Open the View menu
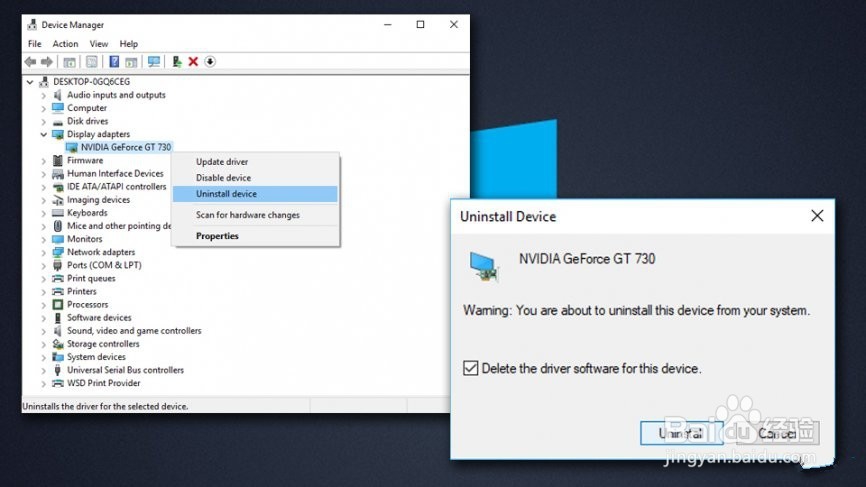Viewport: 866px width, 487px height. (99, 44)
